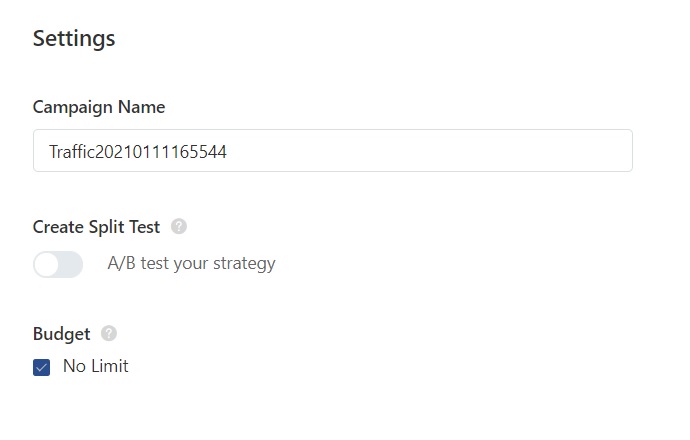Enable split testing with the A/B switch
Image resolution: width=690 pixels, height=440 pixels.
(58, 264)
